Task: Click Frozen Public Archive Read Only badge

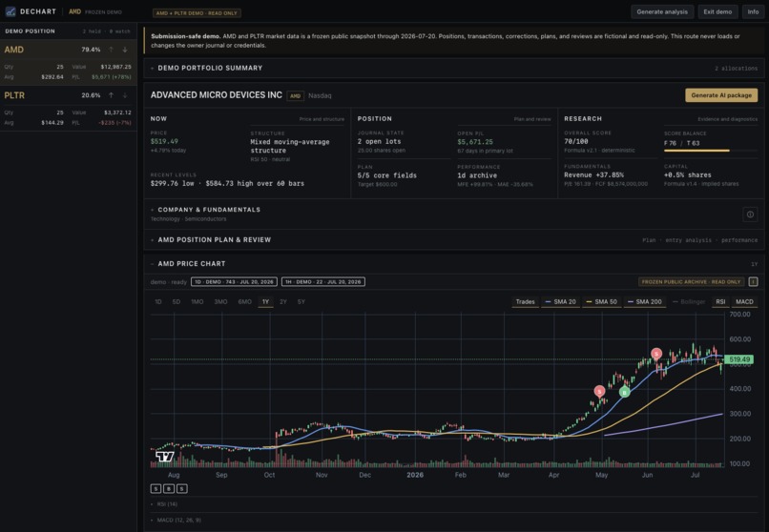Action: pos(691,281)
